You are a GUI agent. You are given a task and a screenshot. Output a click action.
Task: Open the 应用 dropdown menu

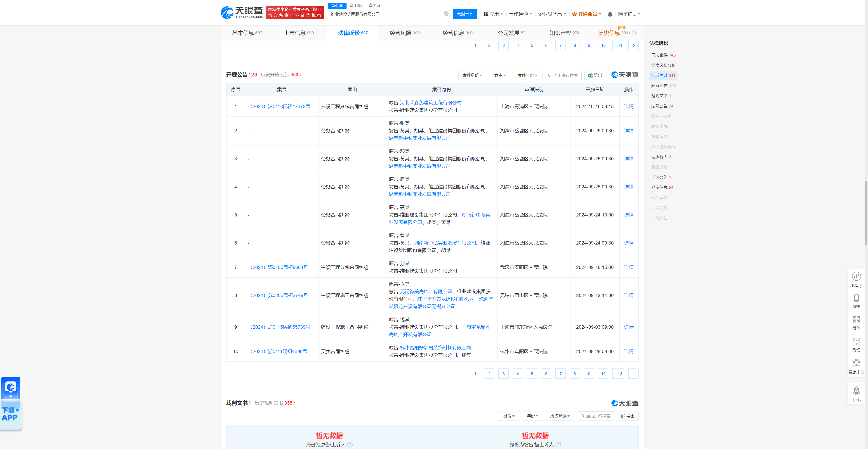[493, 14]
